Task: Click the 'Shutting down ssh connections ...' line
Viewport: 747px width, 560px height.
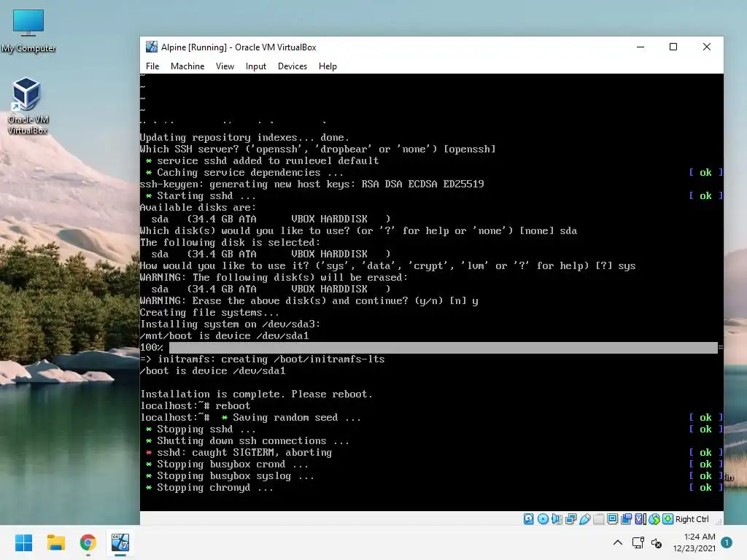Action: (x=247, y=441)
